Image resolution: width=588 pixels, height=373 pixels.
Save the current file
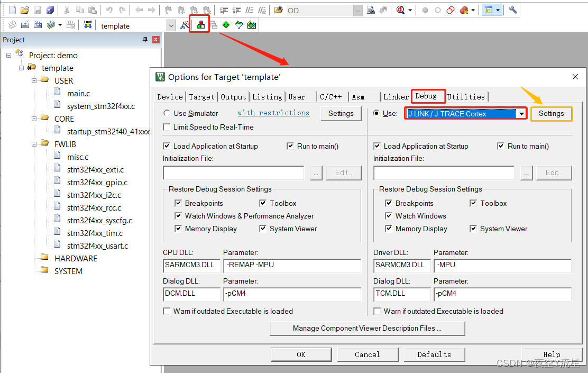coord(38,10)
